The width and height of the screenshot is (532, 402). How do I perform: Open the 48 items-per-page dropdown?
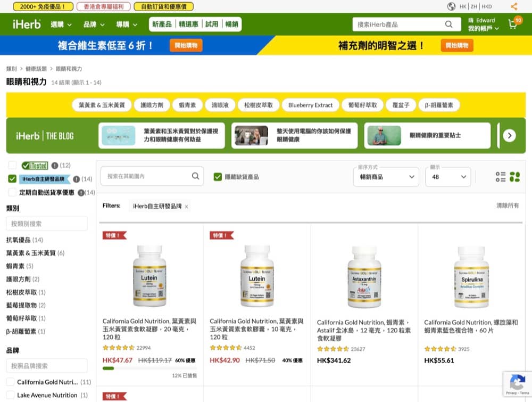click(448, 177)
